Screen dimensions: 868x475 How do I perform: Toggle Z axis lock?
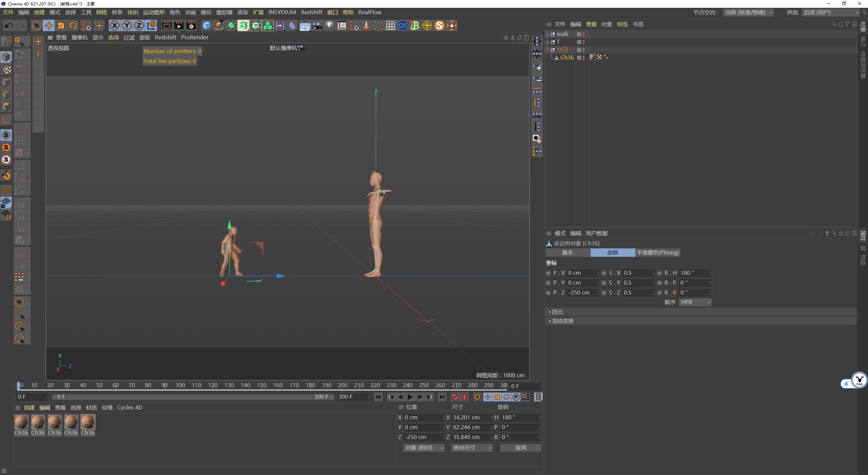(x=139, y=26)
